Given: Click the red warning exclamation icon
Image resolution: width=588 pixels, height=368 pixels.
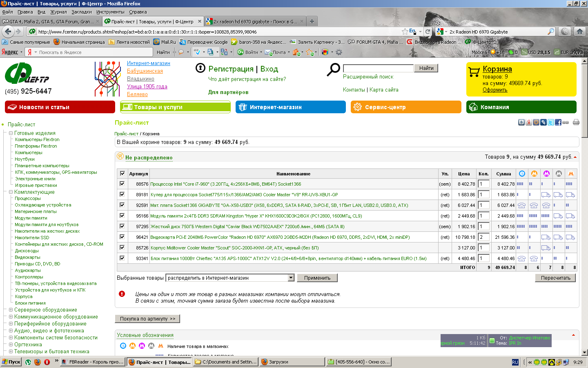Looking at the screenshot, I should pyautogui.click(x=122, y=294).
